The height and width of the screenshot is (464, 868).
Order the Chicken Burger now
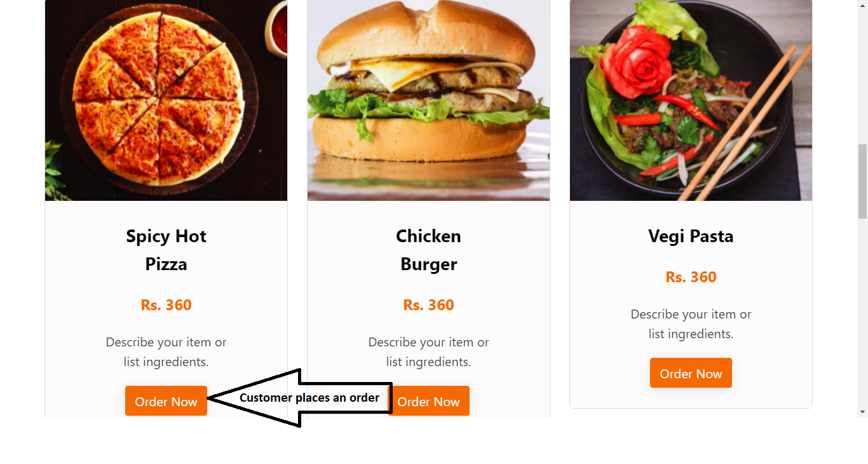coord(429,401)
